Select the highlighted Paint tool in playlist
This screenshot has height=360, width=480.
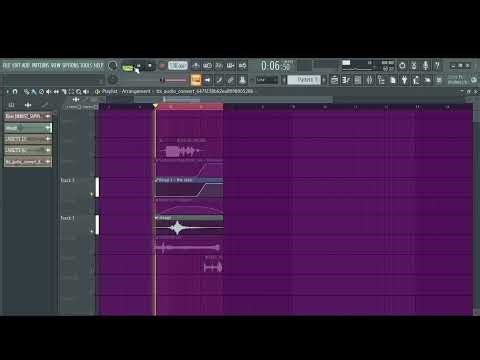click(34, 92)
